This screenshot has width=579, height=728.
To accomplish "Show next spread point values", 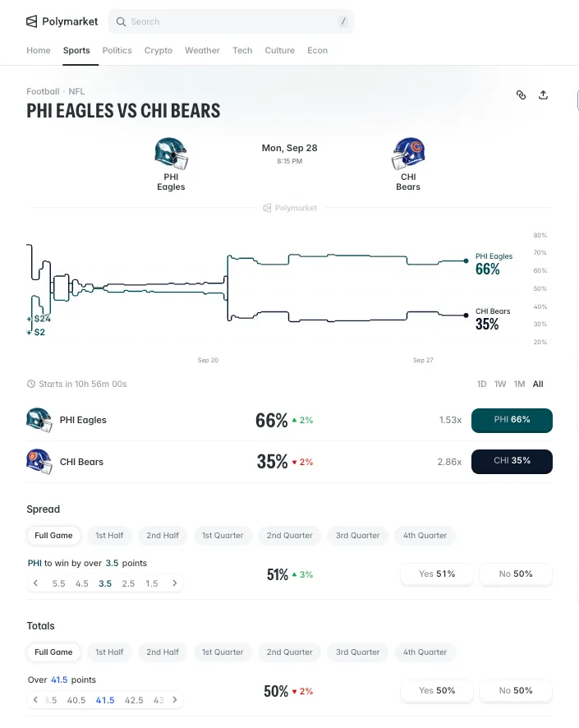I will pos(174,583).
